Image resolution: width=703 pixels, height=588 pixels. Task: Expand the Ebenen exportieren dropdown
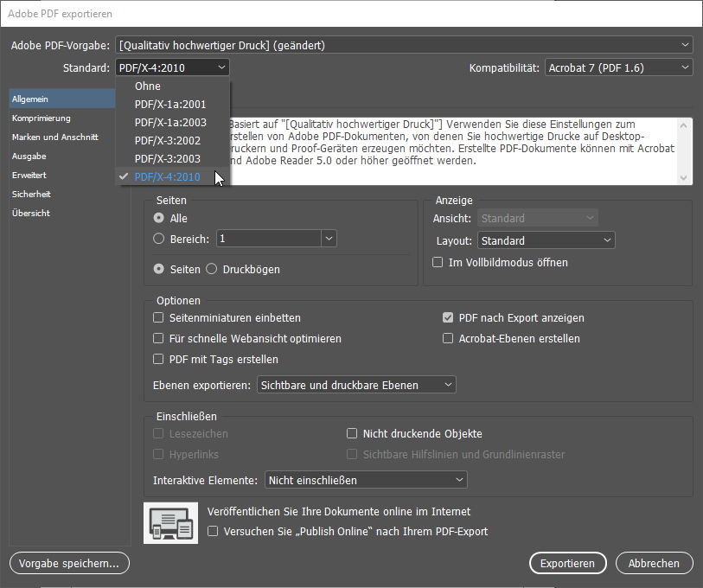pyautogui.click(x=356, y=385)
